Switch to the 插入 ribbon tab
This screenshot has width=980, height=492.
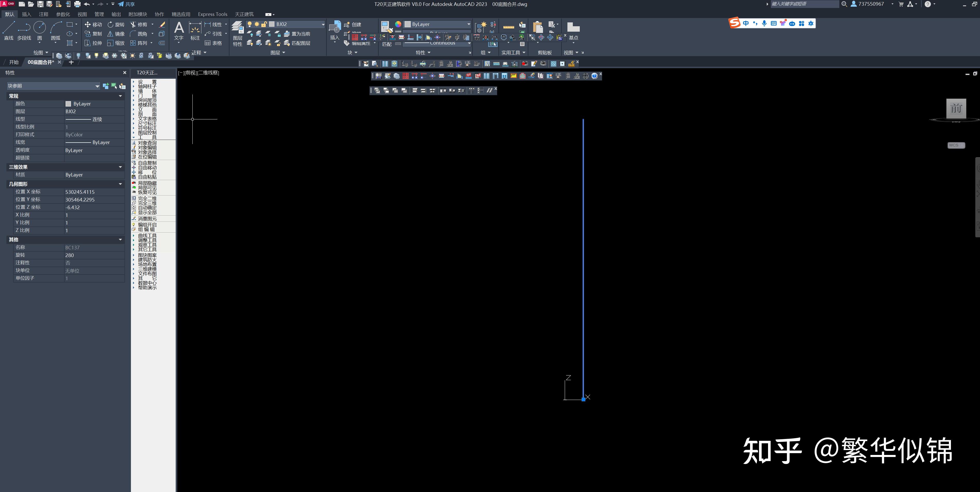point(26,14)
